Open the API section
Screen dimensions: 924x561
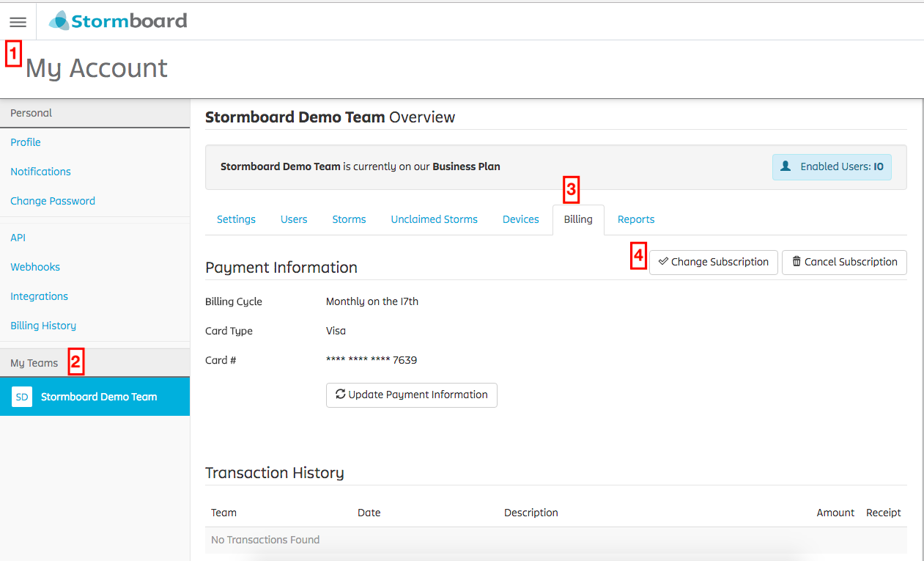[18, 238]
